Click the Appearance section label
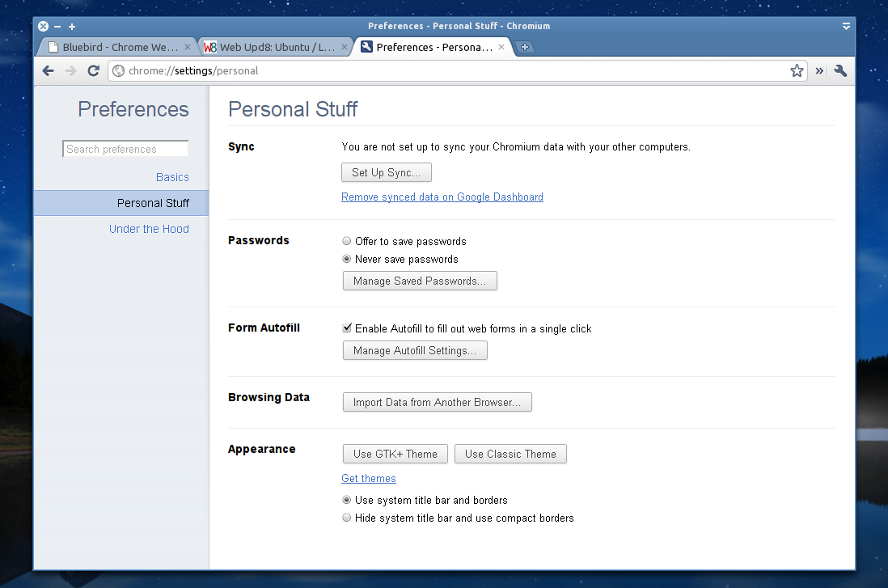Screen dimensions: 888x588 [x=262, y=449]
